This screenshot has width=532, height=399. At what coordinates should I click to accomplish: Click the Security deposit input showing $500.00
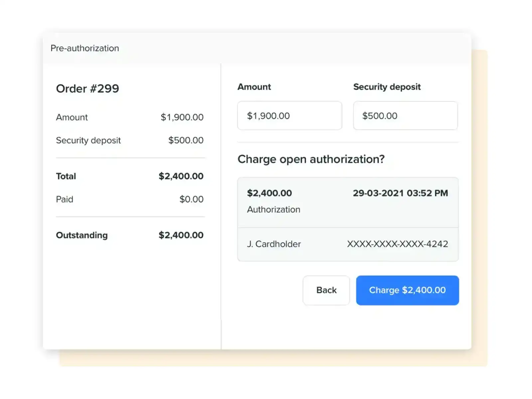[x=405, y=115]
